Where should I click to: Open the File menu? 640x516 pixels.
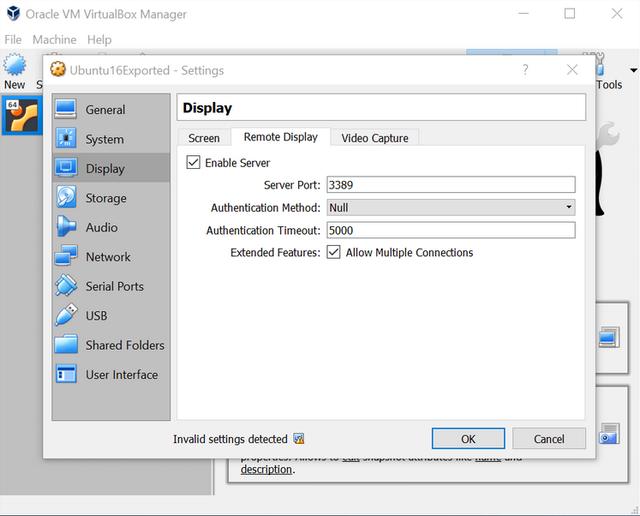point(13,40)
